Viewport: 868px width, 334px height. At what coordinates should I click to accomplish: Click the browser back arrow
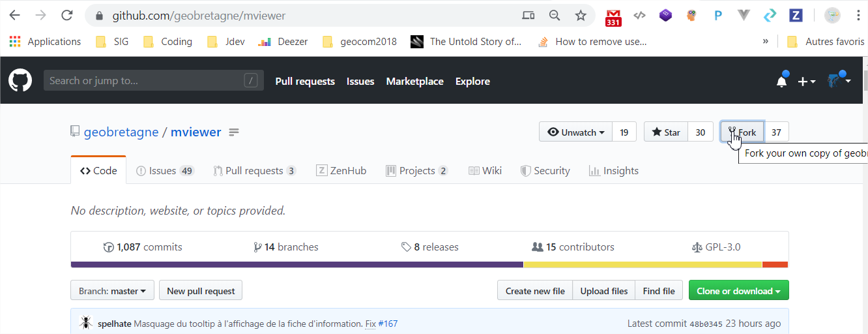(14, 15)
